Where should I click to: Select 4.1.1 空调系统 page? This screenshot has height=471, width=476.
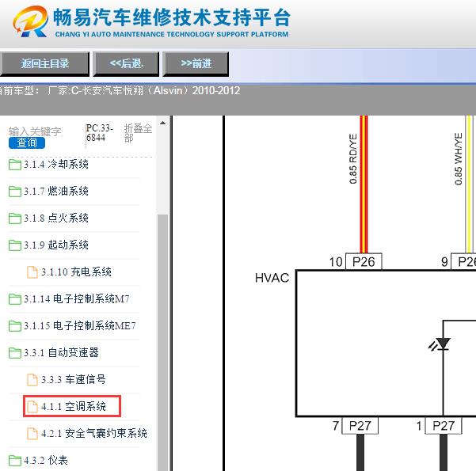click(x=74, y=407)
